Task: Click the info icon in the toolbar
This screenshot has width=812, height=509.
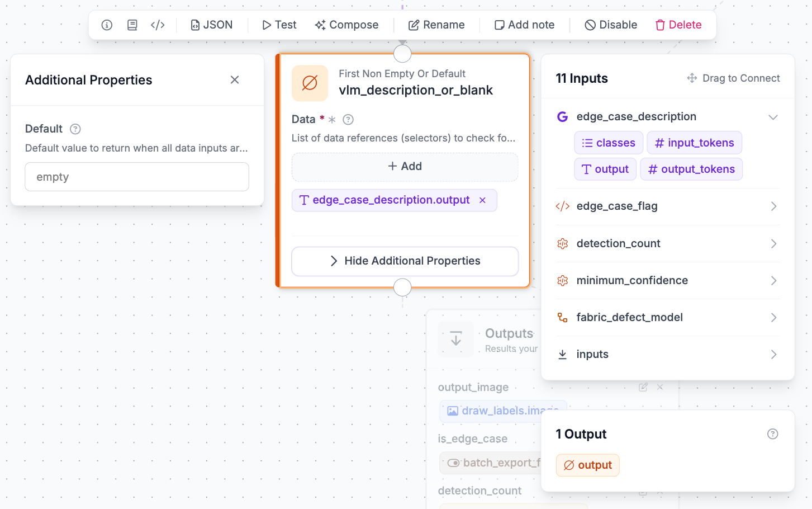Action: pyautogui.click(x=107, y=25)
